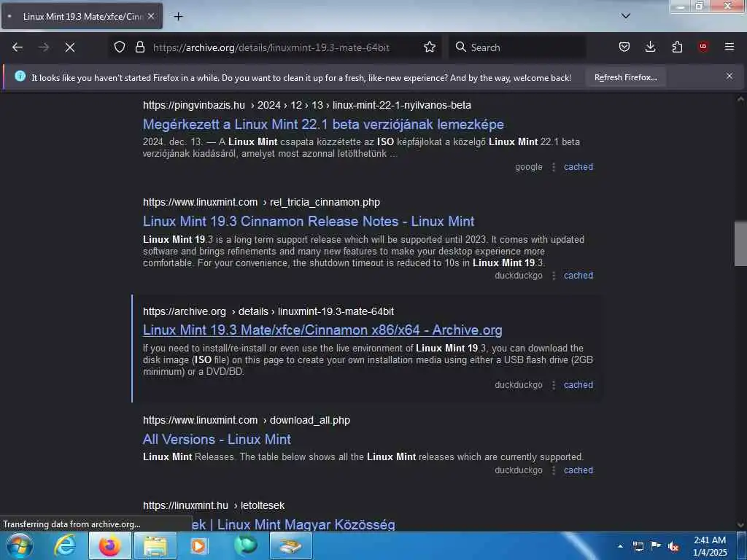Click archive.org details URL breadcrumb
The image size is (747, 560).
point(268,311)
